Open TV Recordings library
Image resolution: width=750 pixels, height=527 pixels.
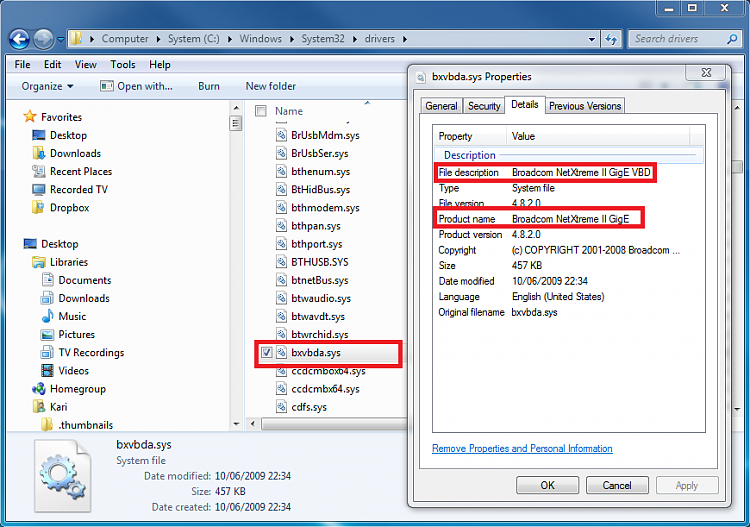point(91,353)
